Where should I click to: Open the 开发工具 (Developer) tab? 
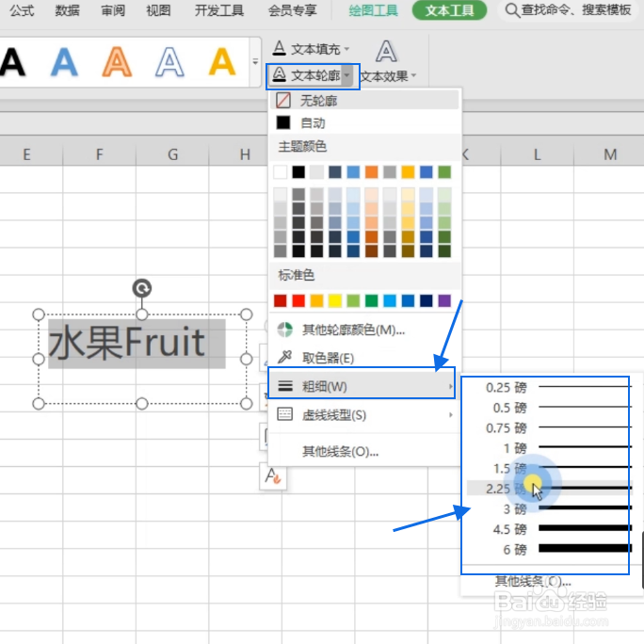pyautogui.click(x=219, y=10)
